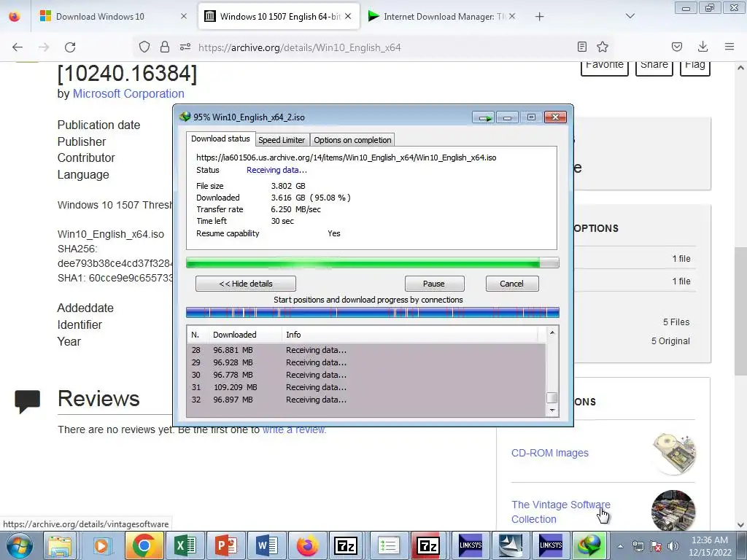747x560 pixels.
Task: Switch to the Download Windows 10 tab
Action: click(x=100, y=16)
